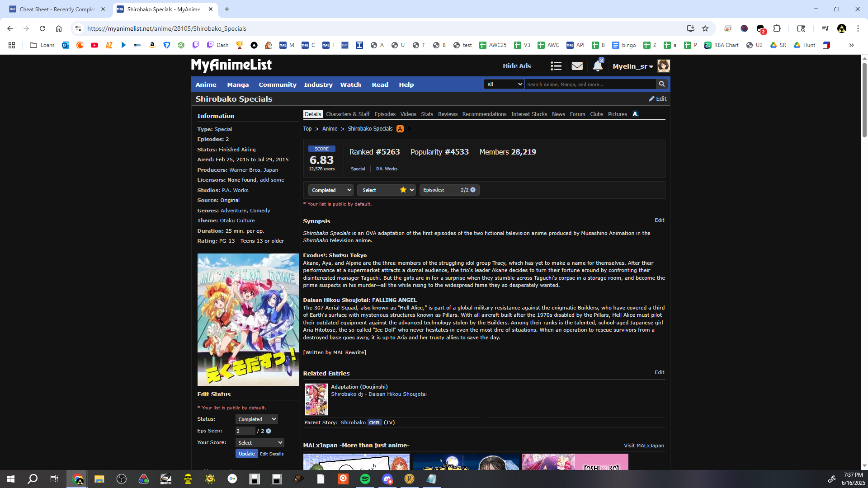Image resolution: width=868 pixels, height=488 pixels.
Task: Click the orange A badge after Shirobako Specials
Action: click(x=400, y=129)
